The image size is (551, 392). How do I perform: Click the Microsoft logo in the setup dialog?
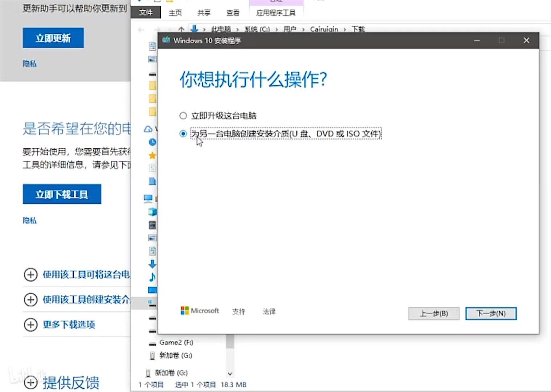200,311
